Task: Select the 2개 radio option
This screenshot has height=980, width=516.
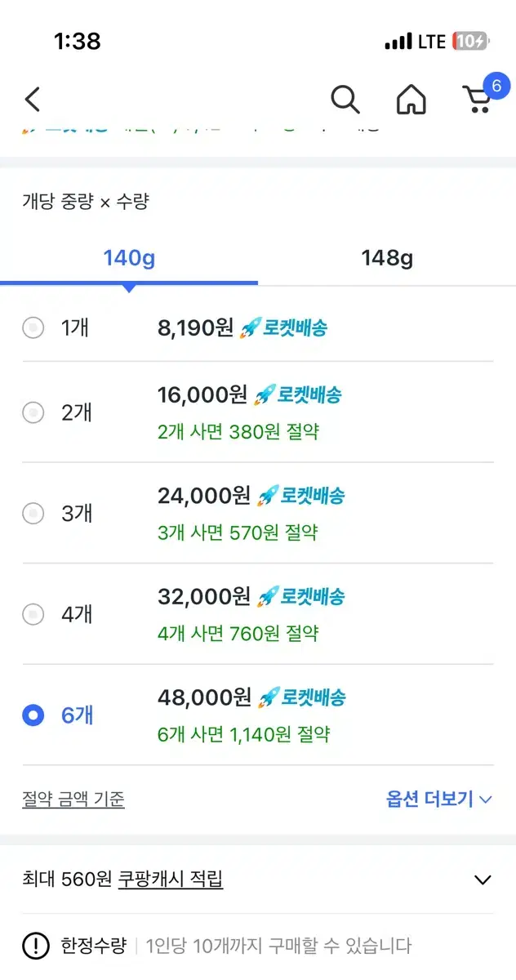Action: pos(33,412)
